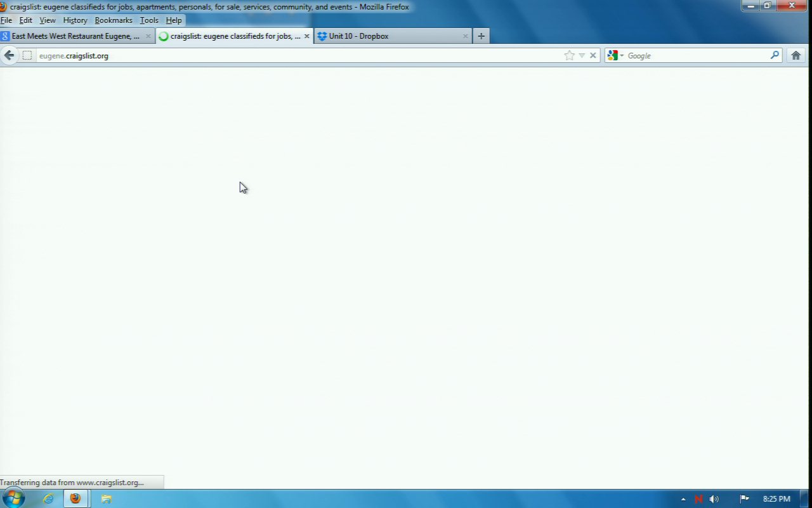812x508 pixels.
Task: Click the site identity icon in address bar
Action: (27, 55)
